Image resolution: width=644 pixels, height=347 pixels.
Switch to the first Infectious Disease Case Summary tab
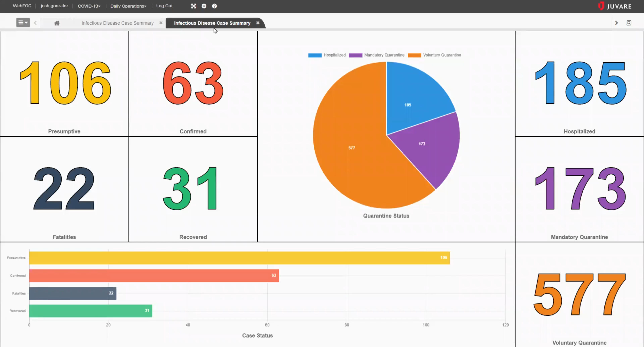point(118,23)
